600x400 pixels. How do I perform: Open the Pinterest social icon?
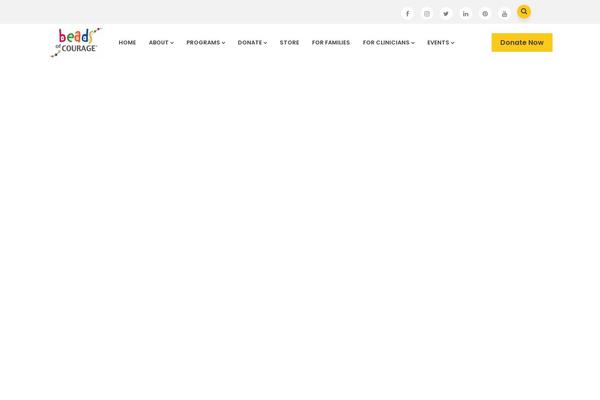(485, 14)
